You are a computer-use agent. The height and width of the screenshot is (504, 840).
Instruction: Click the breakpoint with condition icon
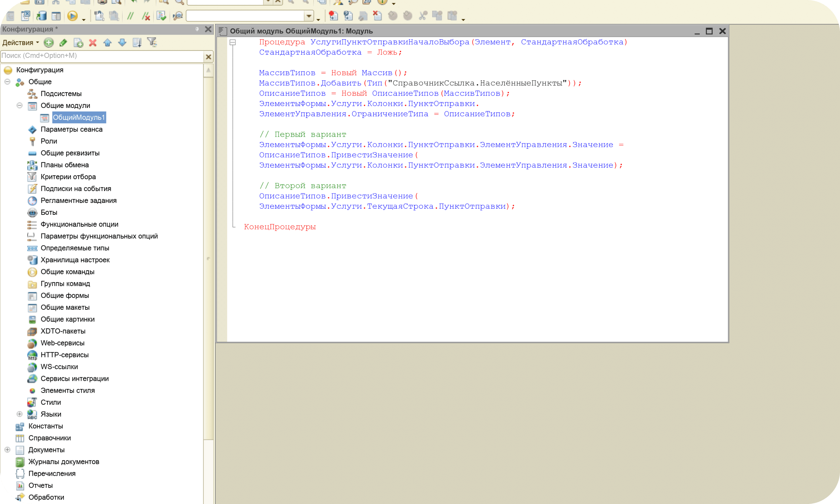[348, 16]
